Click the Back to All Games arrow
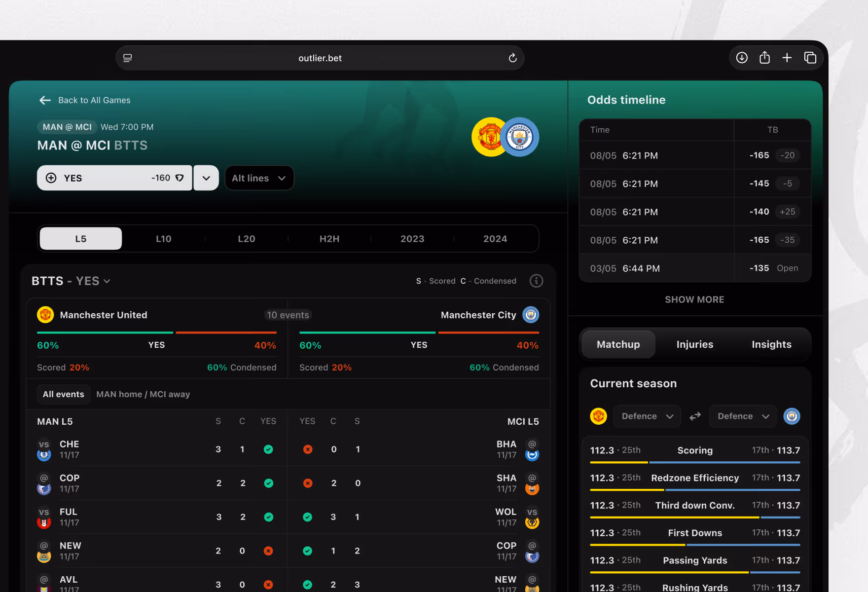 (x=45, y=100)
